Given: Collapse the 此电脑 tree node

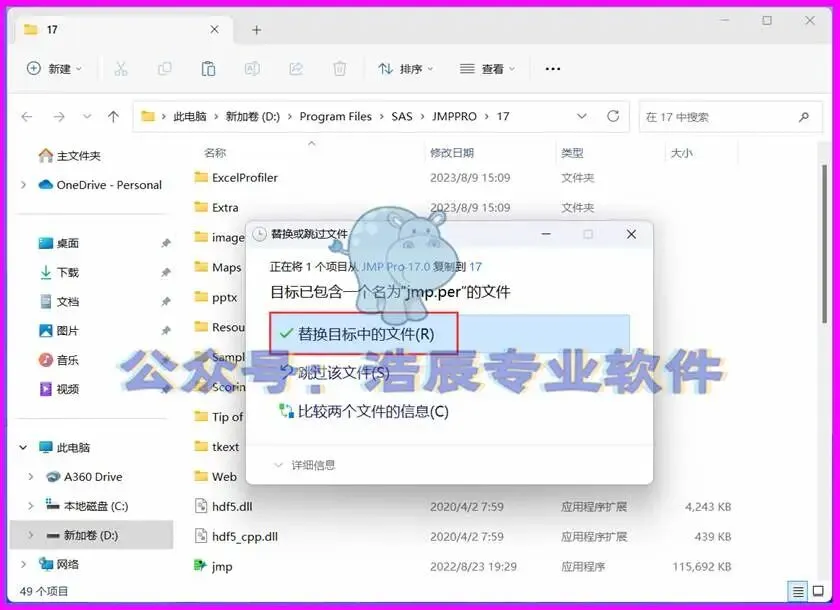Looking at the screenshot, I should [x=23, y=447].
